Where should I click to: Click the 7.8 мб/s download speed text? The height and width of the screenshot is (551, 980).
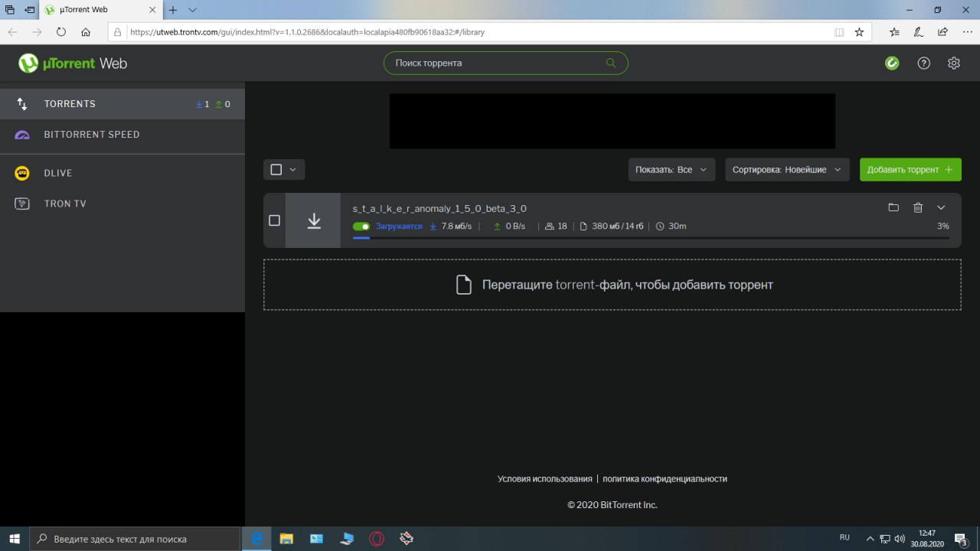point(457,227)
